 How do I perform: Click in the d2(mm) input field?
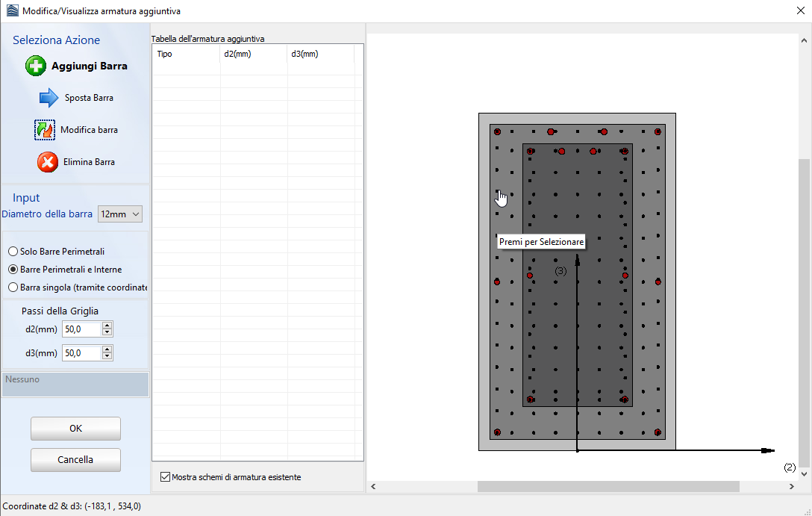81,329
